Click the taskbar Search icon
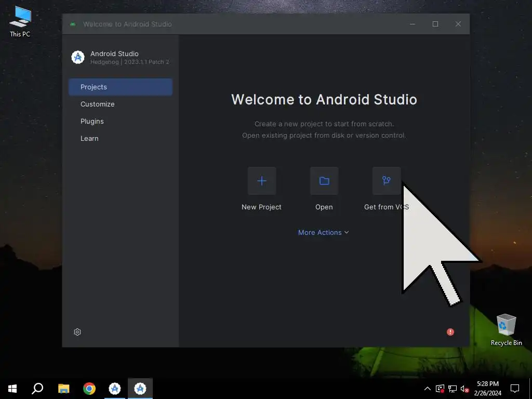532x399 pixels. click(37, 389)
